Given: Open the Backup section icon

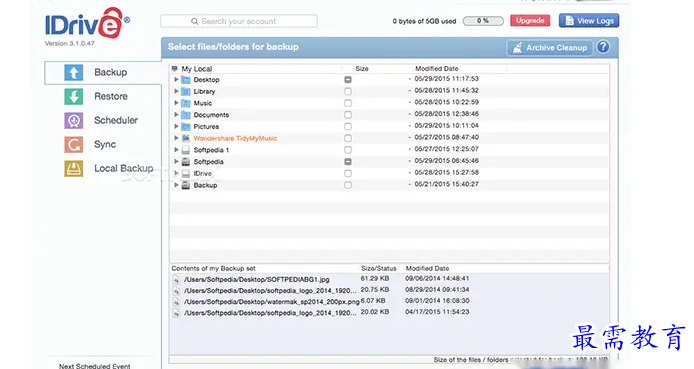Looking at the screenshot, I should pos(73,73).
